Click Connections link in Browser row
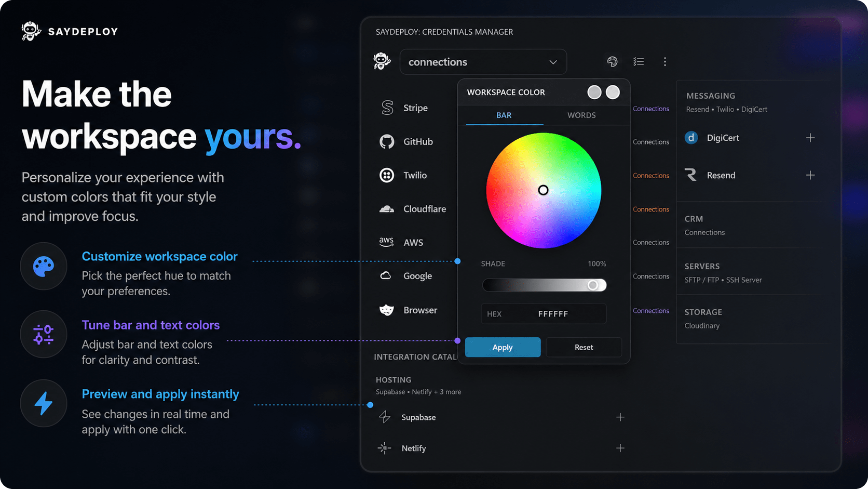 [651, 311]
